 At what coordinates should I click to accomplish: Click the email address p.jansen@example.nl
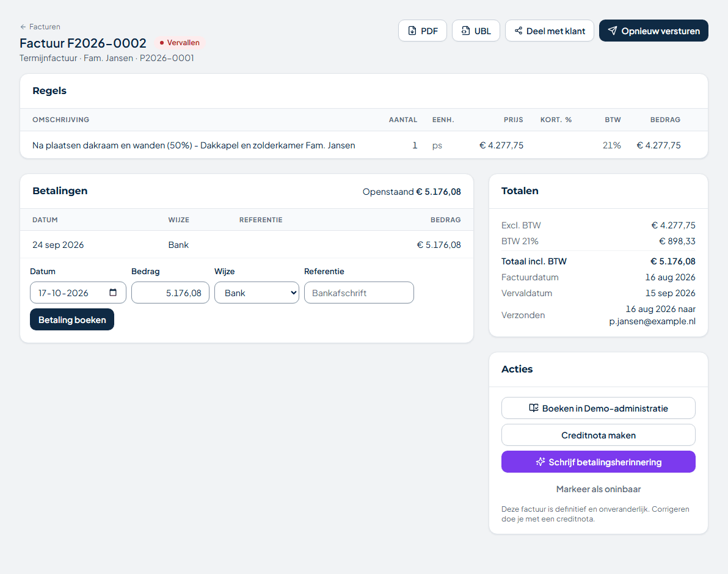tap(652, 321)
